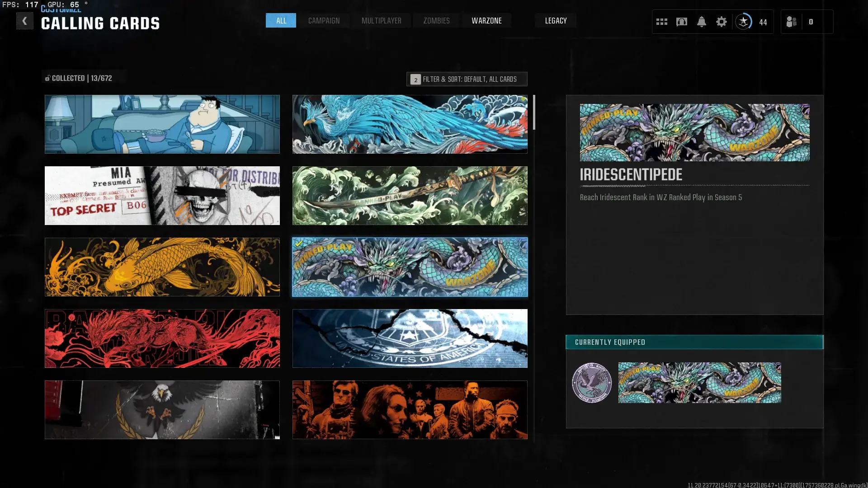
Task: Select the checked Iridescentipede dragon card
Action: [410, 267]
